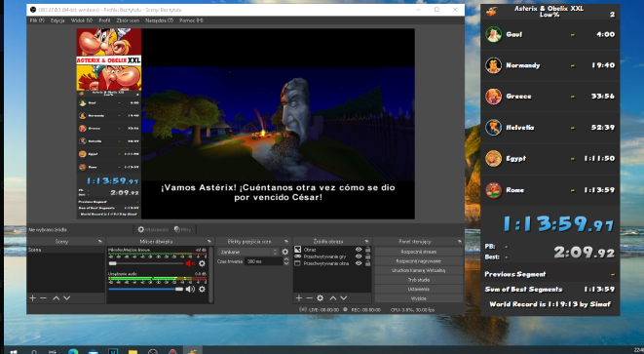Click the Właściwości gear icon above the panels
Screen dimensions: 644x354
141,229
